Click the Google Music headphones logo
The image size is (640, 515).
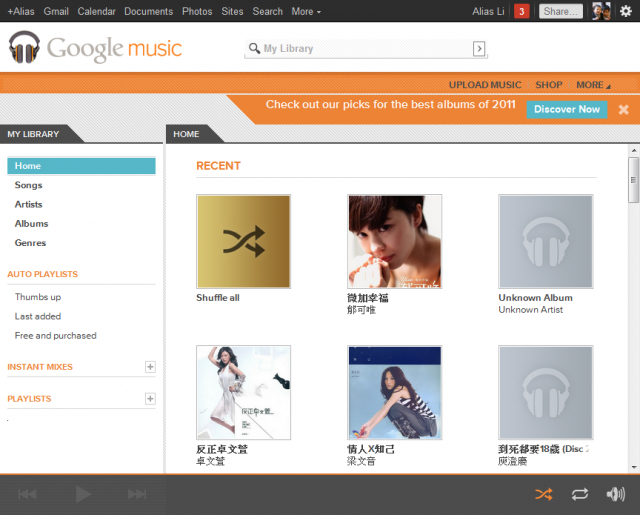pyautogui.click(x=24, y=47)
